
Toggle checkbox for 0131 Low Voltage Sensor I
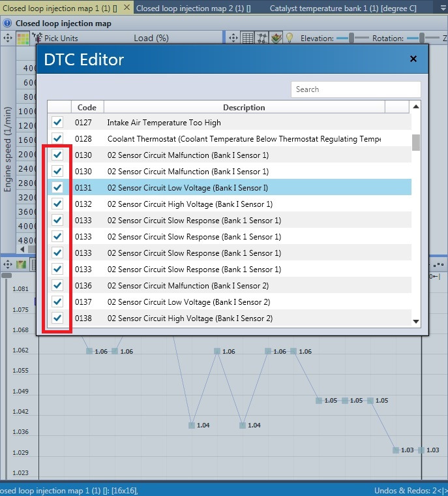point(57,187)
